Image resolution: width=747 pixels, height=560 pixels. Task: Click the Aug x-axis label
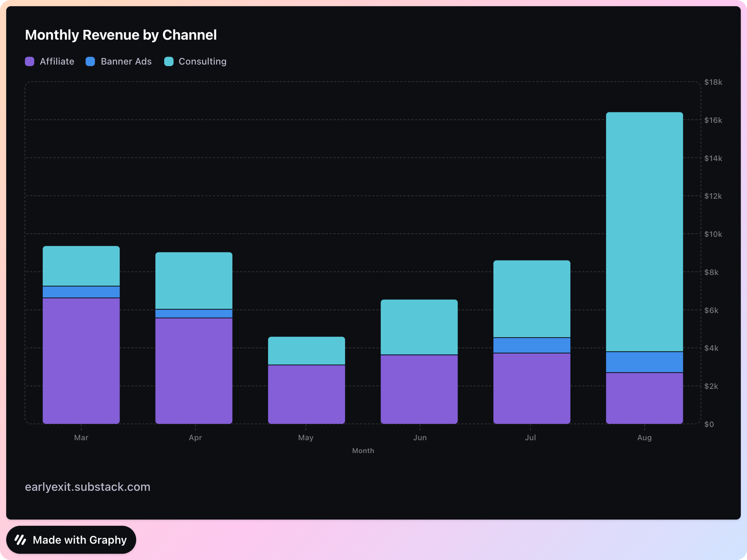pos(644,437)
